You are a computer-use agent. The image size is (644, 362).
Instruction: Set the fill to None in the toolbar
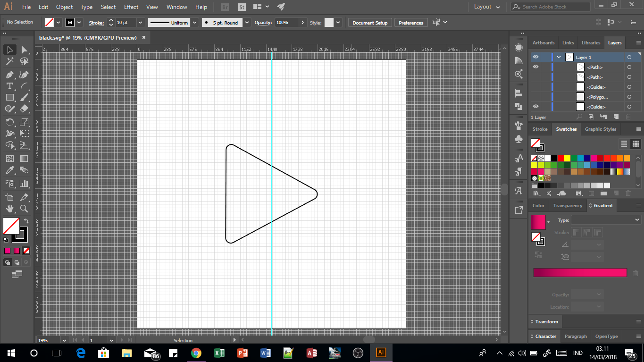[26, 251]
